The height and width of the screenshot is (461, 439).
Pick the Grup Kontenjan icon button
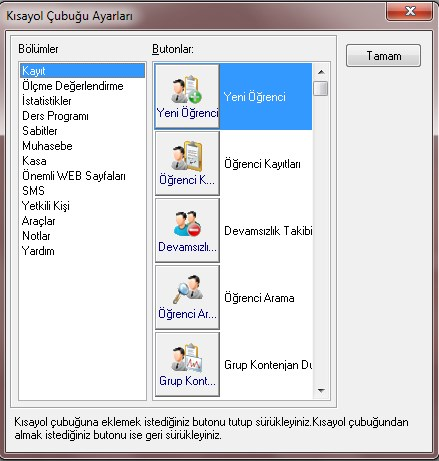coord(187,364)
